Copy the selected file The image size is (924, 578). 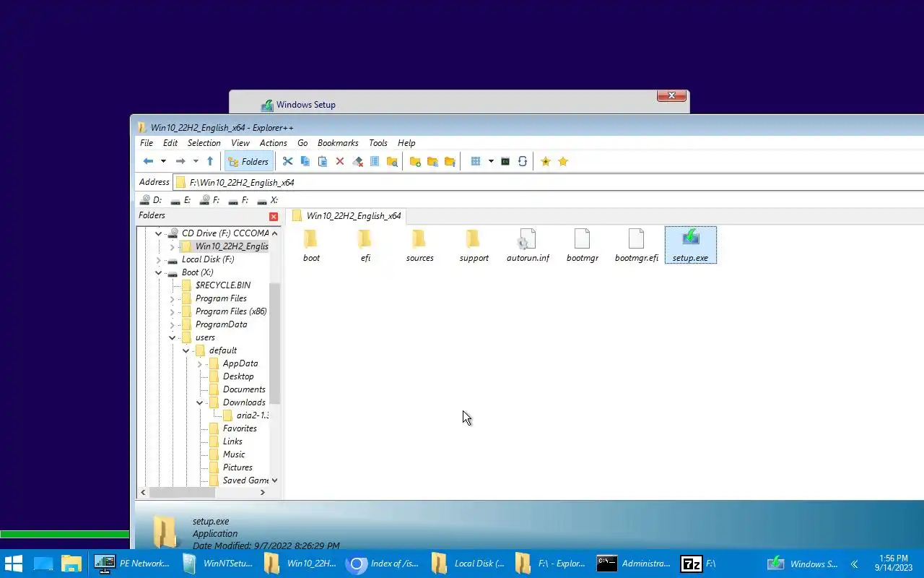point(305,161)
